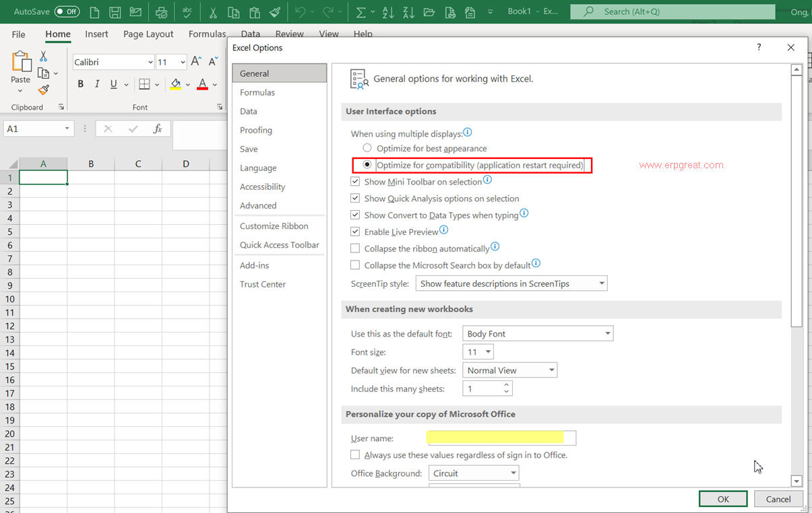Open Calibri font name dropdown
The height and width of the screenshot is (513, 812).
pos(150,62)
